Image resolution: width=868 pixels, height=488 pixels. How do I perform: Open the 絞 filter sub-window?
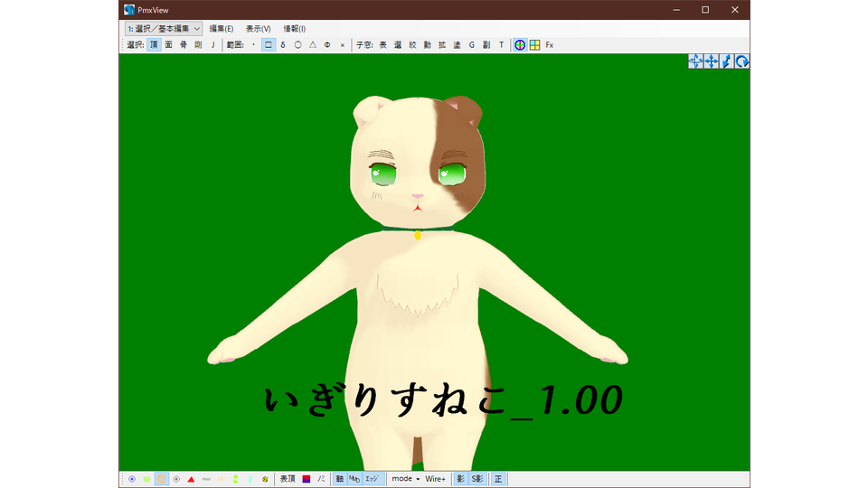412,45
